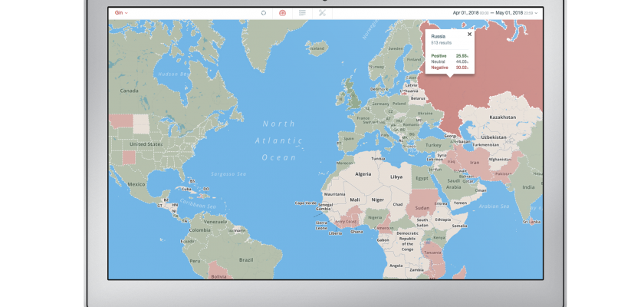Image resolution: width=644 pixels, height=307 pixels.
Task: Click Sudan on the map
Action: (x=422, y=208)
